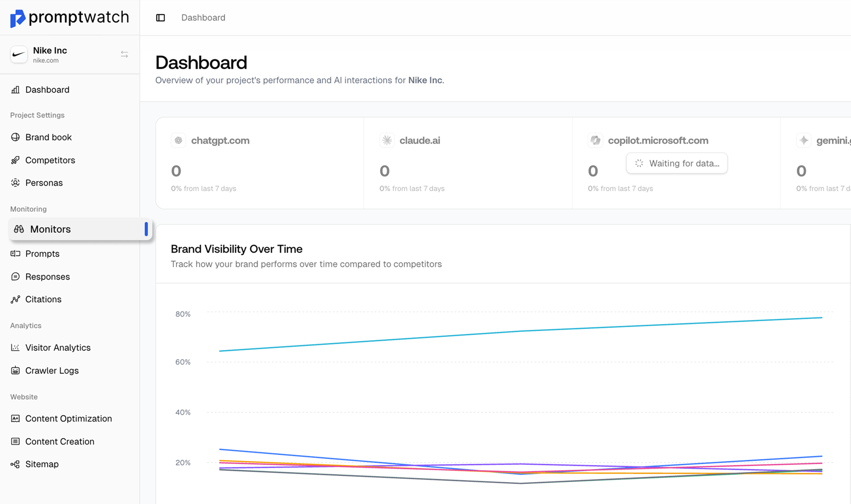Click the Sitemap icon

point(15,464)
